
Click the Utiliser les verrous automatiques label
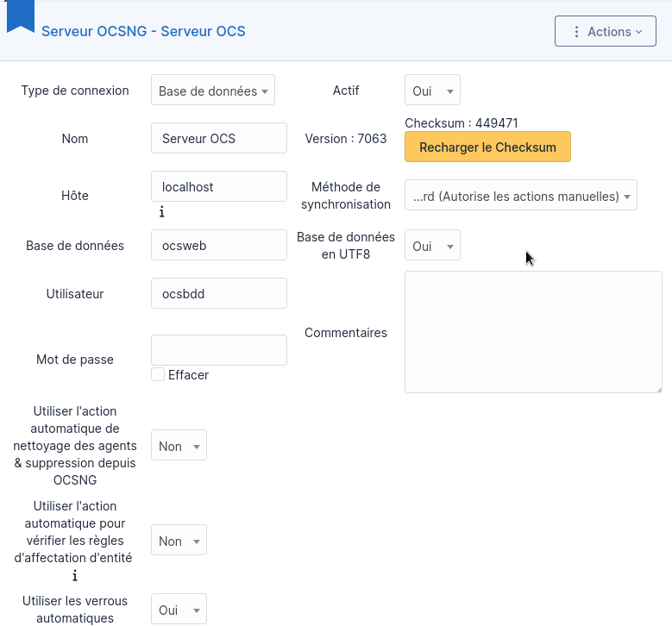pos(75,610)
